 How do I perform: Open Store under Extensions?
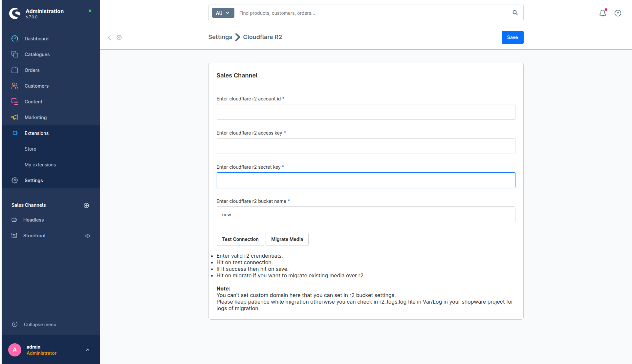[31, 149]
